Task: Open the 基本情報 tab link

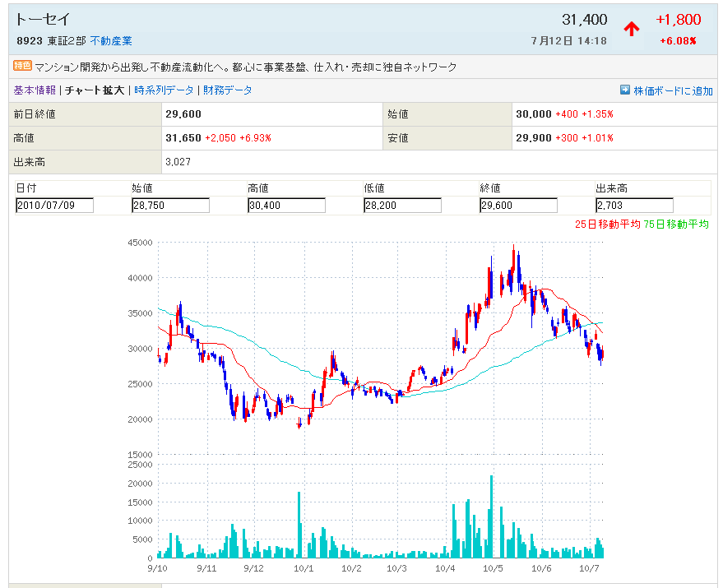Action: click(x=35, y=90)
